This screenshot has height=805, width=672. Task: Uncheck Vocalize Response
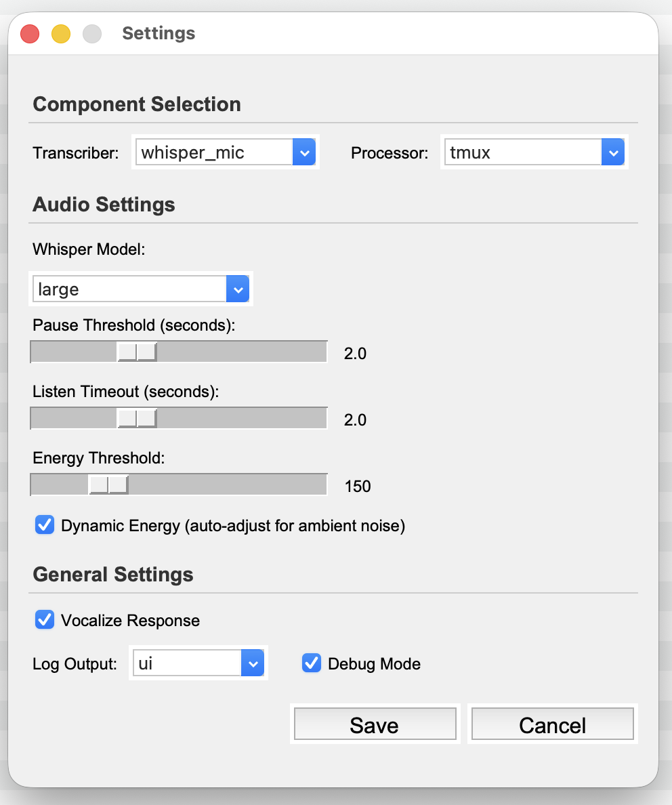[44, 619]
